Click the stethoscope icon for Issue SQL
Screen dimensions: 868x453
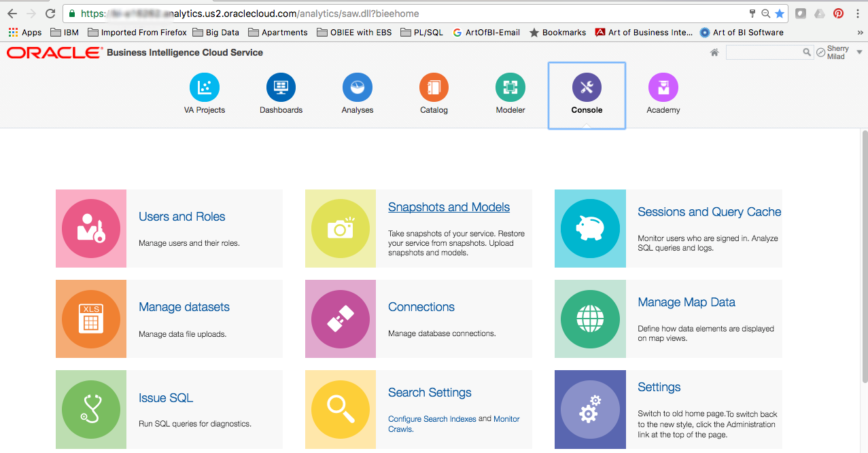91,409
